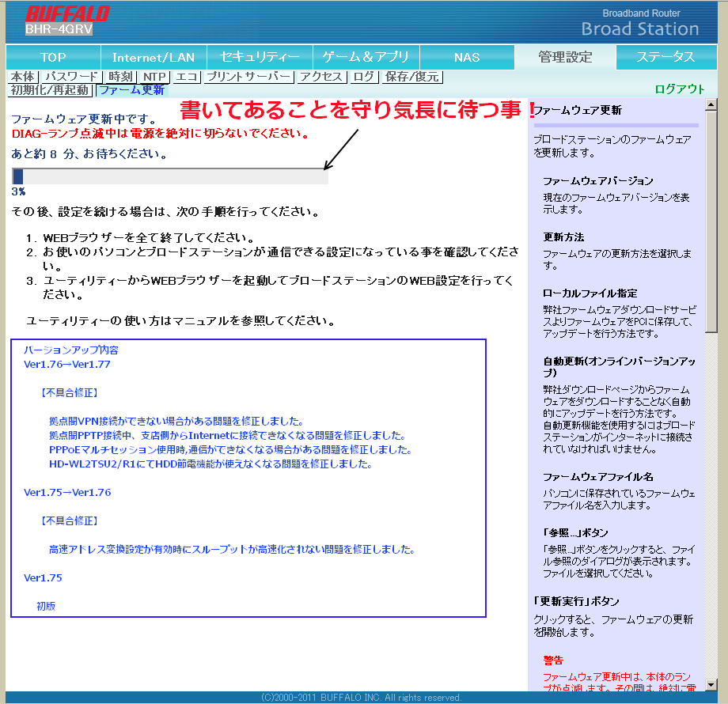
Task: Open the 本体 submenu
Action: tap(23, 77)
